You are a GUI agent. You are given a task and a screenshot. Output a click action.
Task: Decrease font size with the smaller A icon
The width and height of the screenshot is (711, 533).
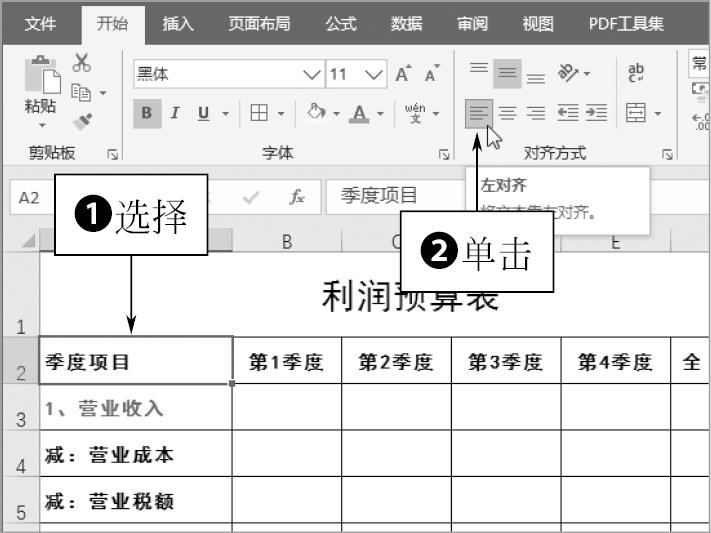click(432, 73)
